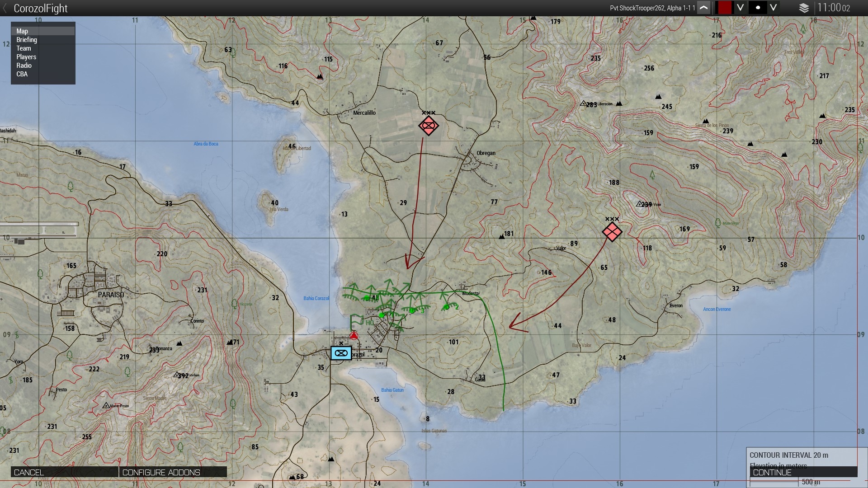Image resolution: width=868 pixels, height=488 pixels.
Task: Open the marker shape dropdown arrow
Action: pos(774,8)
